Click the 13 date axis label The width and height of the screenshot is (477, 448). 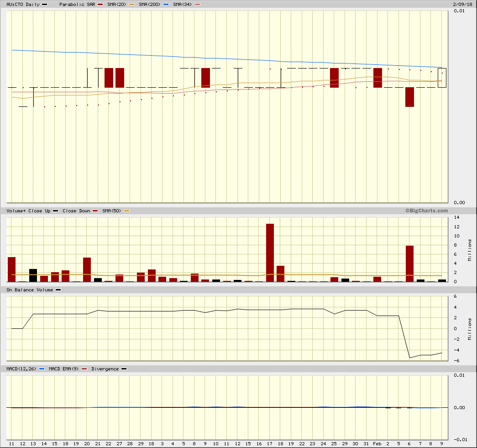coord(33,444)
